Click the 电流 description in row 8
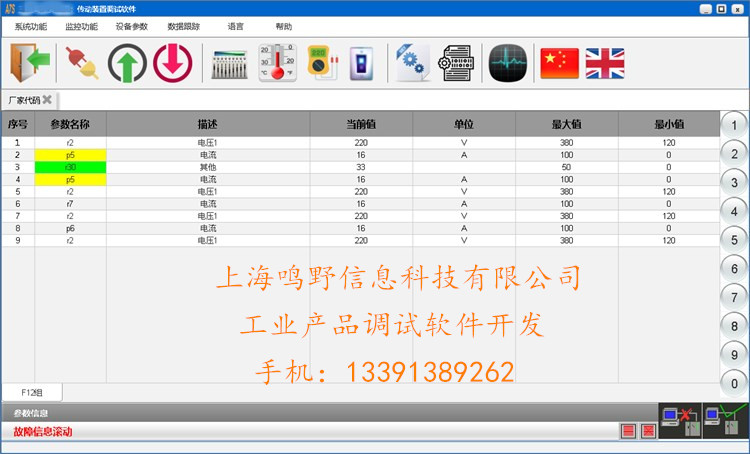Screen dimensions: 750x454 coord(208,228)
